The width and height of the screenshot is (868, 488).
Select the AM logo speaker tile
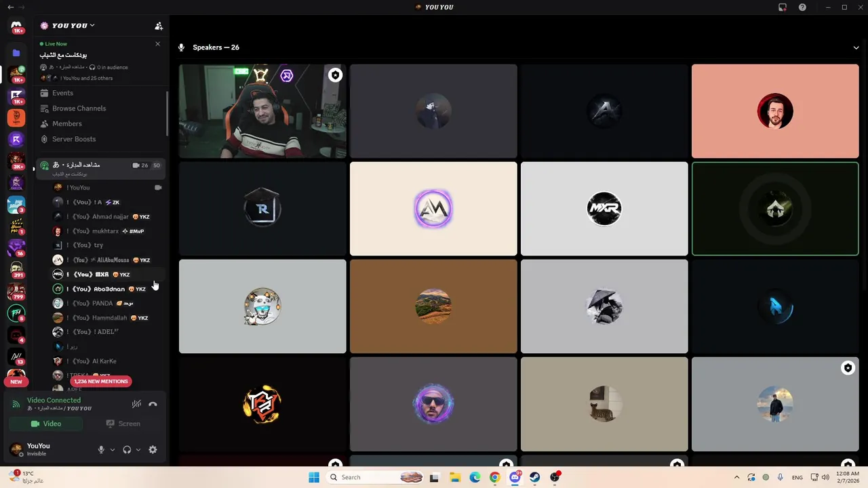(433, 209)
